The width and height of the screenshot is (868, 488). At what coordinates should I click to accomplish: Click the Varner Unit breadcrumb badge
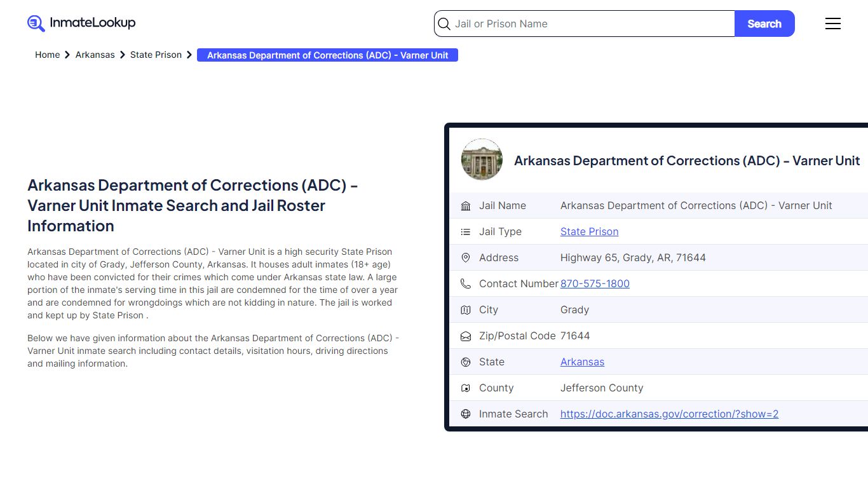[327, 55]
